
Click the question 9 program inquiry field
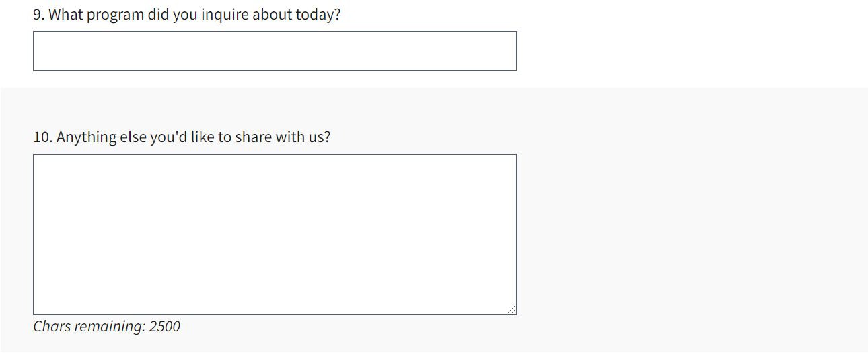[x=275, y=51]
